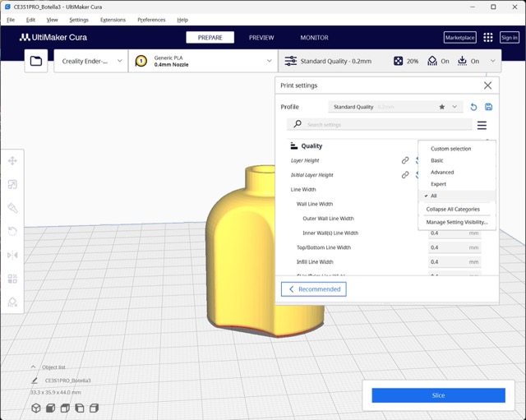Select the Rotate tool in left toolbar
Image resolution: width=526 pixels, height=420 pixels.
click(12, 231)
